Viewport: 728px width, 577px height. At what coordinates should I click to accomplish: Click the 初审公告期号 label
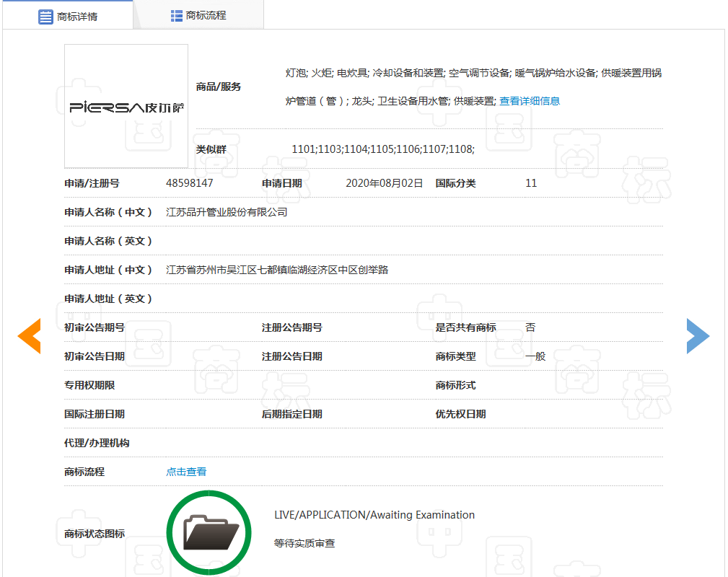[95, 327]
